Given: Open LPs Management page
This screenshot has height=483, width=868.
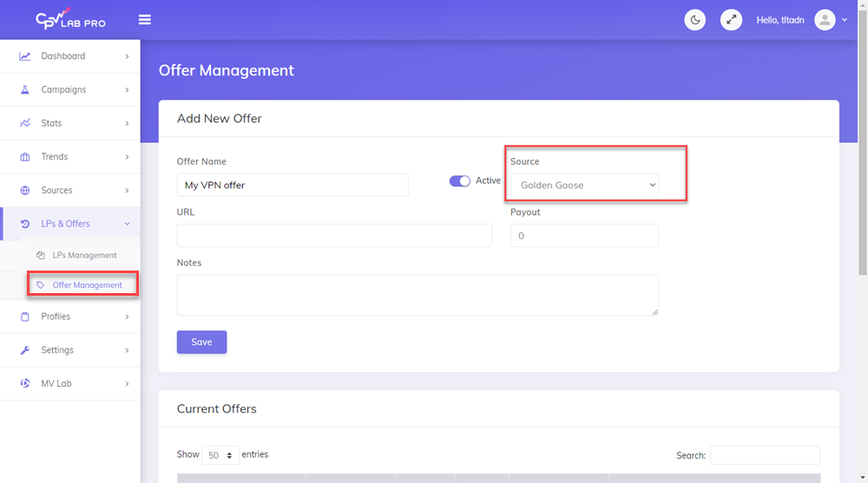Looking at the screenshot, I should point(84,256).
